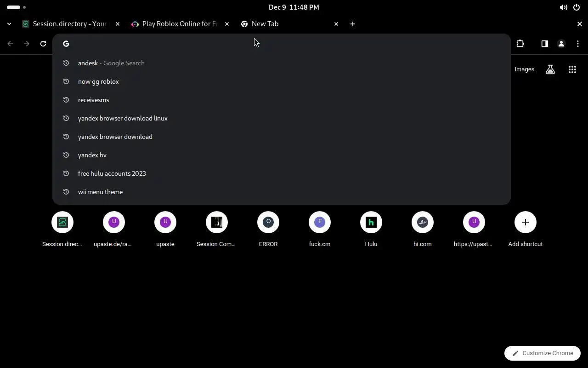The image size is (588, 368).
Task: Switch to Play Roblox Online tab
Action: click(x=180, y=24)
